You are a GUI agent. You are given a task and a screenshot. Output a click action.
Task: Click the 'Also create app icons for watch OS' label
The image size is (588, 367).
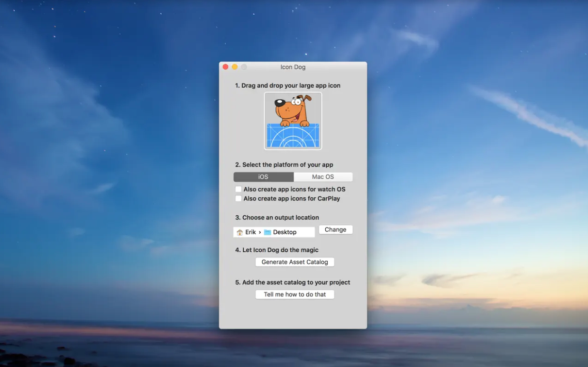294,189
